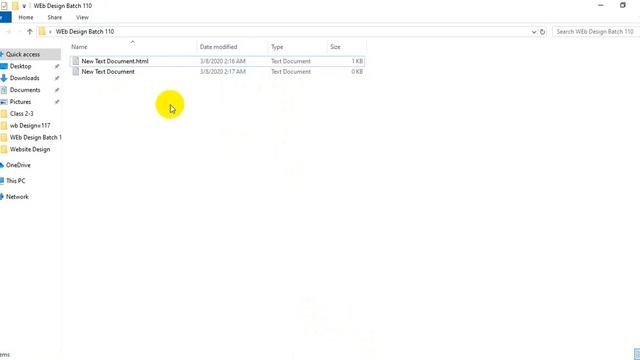Open the Share ribbon tab
This screenshot has width=640, height=360.
point(55,18)
